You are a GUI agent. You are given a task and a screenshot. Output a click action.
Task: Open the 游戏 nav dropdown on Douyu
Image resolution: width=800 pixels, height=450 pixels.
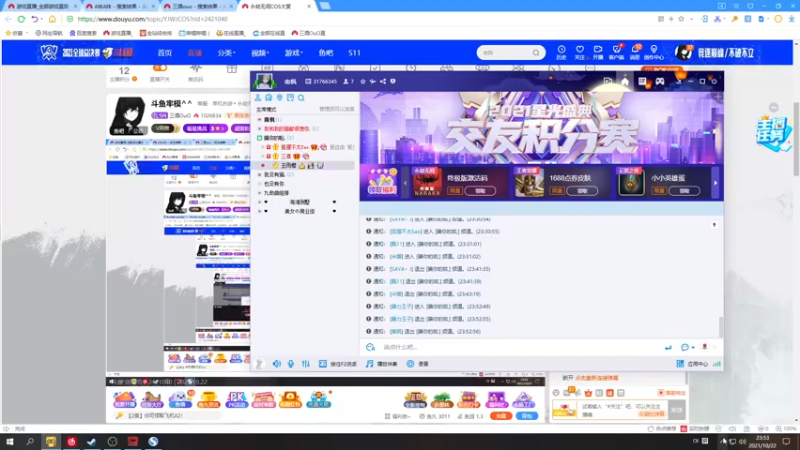click(x=293, y=53)
